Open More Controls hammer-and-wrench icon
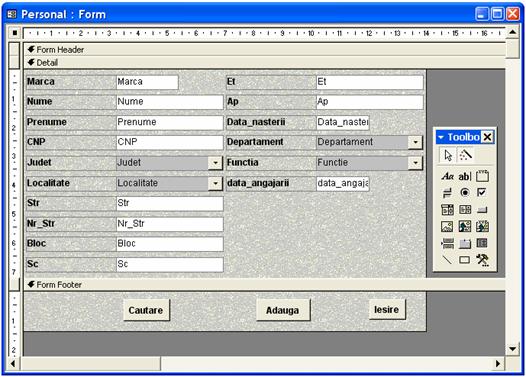 [x=483, y=260]
